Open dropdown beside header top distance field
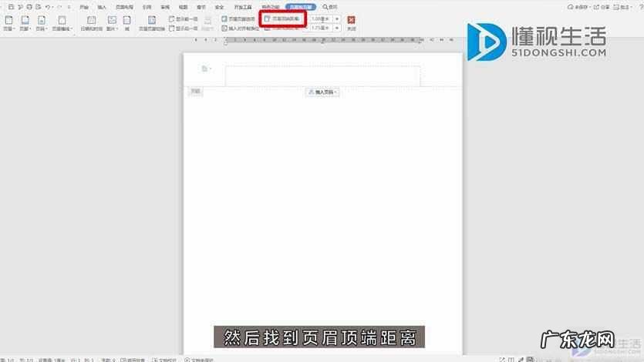Screen dimensions: 644x362 pos(337,18)
